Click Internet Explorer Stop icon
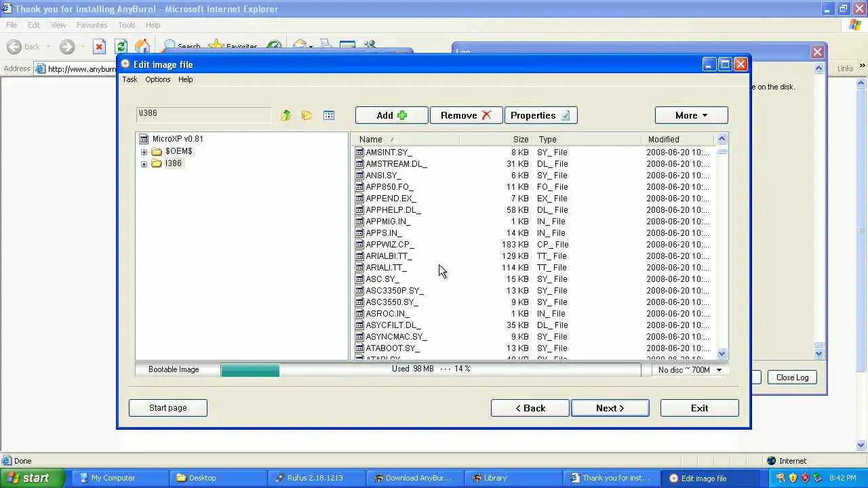This screenshot has width=868, height=488. pyautogui.click(x=99, y=46)
